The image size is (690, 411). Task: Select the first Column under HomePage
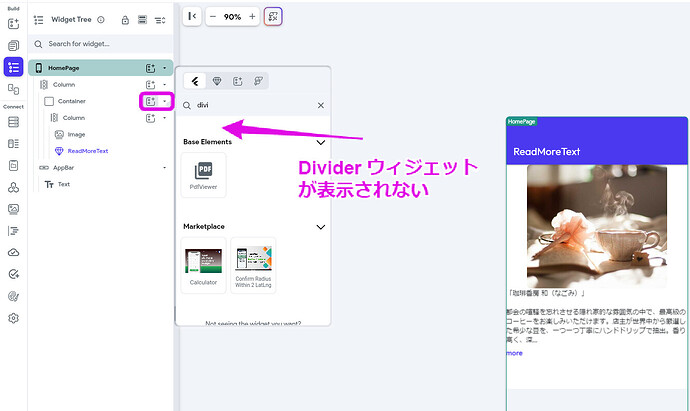coord(64,84)
